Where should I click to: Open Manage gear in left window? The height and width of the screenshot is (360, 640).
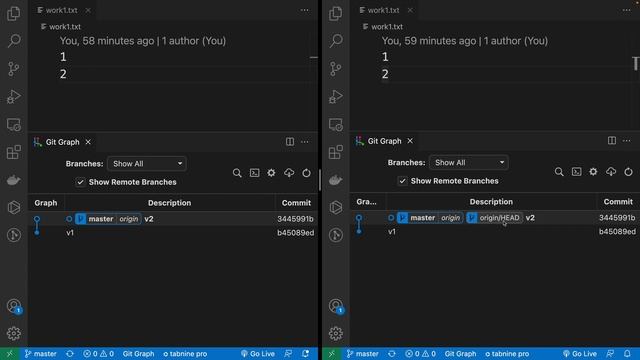pyautogui.click(x=14, y=333)
